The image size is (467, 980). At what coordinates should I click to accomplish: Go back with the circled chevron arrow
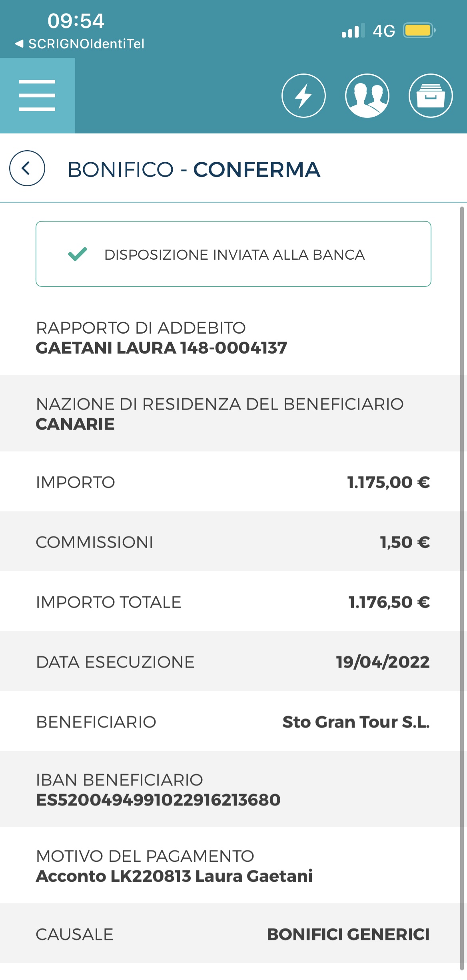tap(27, 168)
